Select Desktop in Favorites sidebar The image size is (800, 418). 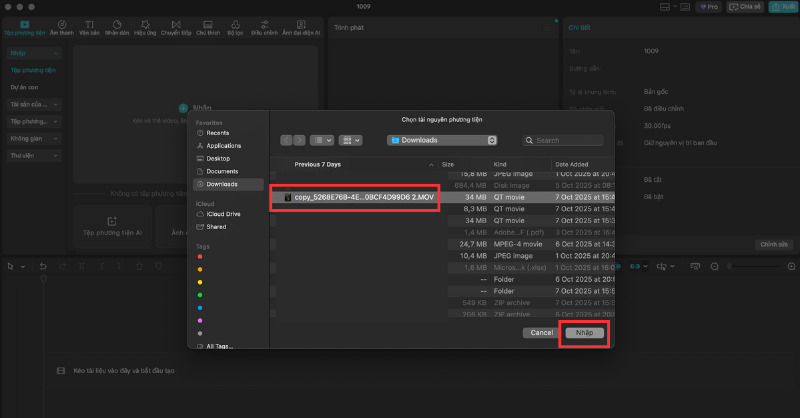coord(218,158)
